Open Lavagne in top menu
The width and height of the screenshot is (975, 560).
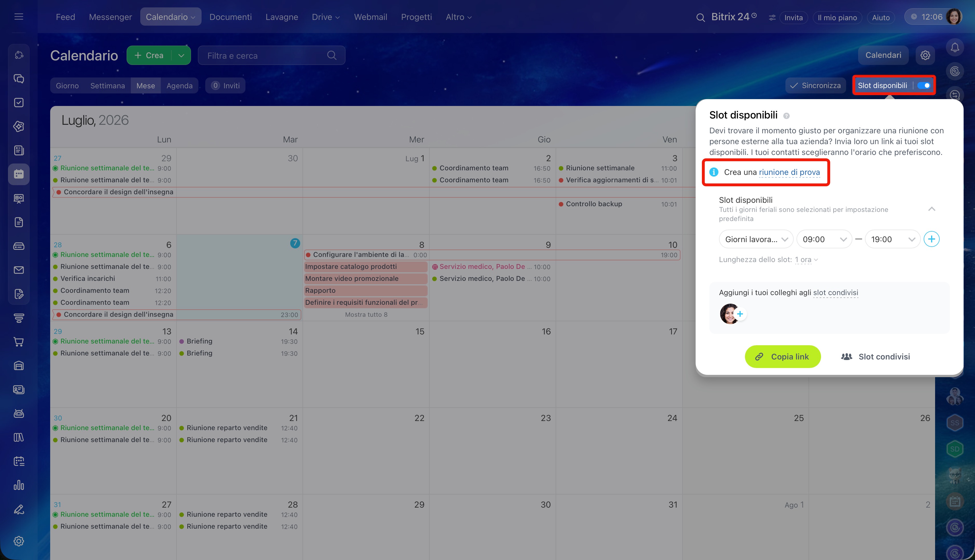[x=282, y=17]
